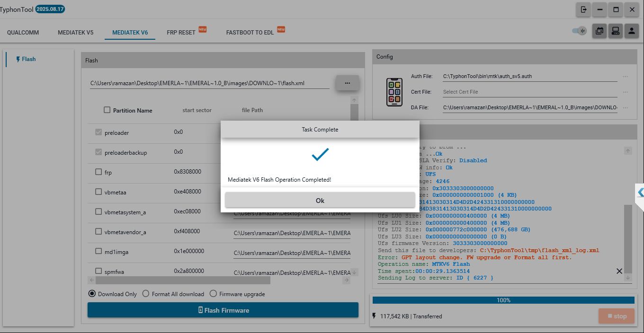This screenshot has width=644, height=333.
Task: Click the log scroll up arrow
Action: coord(628,151)
